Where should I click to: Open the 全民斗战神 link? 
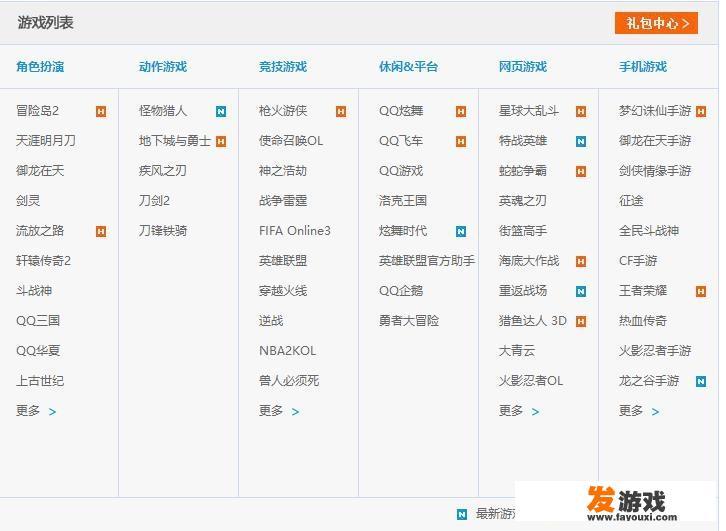click(649, 231)
